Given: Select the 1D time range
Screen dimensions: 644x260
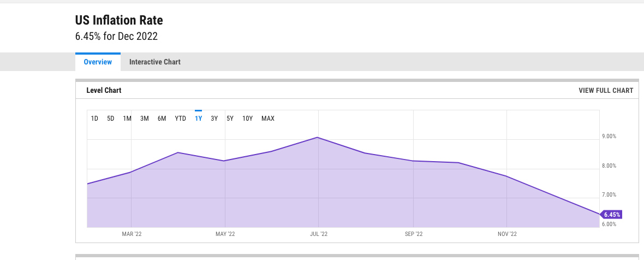Looking at the screenshot, I should click(94, 119).
